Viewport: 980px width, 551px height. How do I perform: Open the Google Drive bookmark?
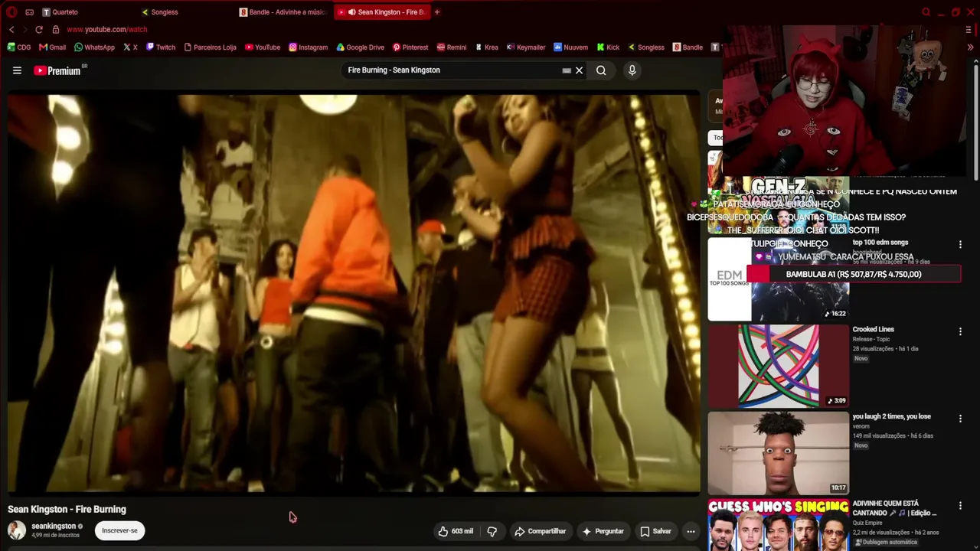(360, 47)
